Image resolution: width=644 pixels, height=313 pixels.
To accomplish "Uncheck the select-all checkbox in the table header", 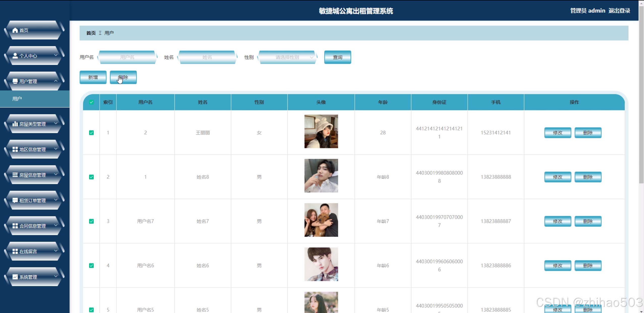I will (x=91, y=102).
